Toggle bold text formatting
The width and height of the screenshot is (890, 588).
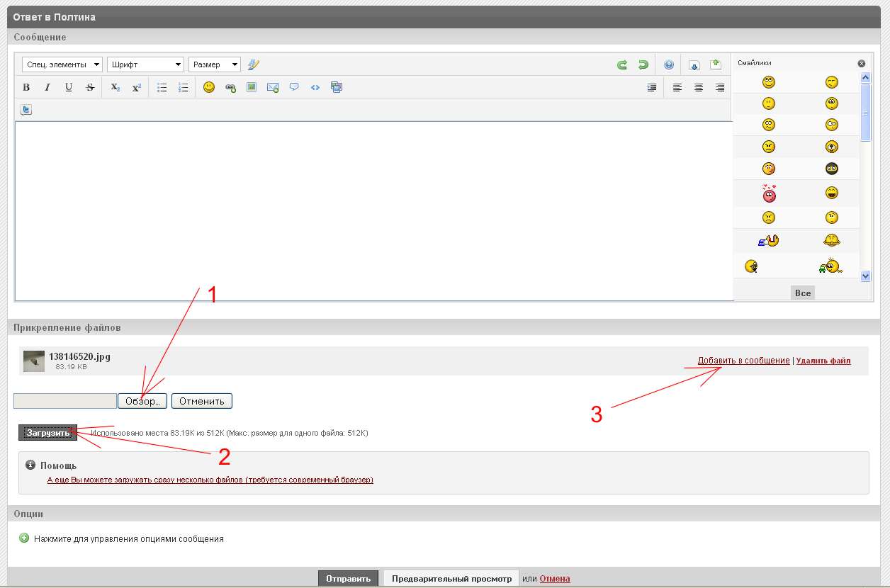pyautogui.click(x=26, y=88)
